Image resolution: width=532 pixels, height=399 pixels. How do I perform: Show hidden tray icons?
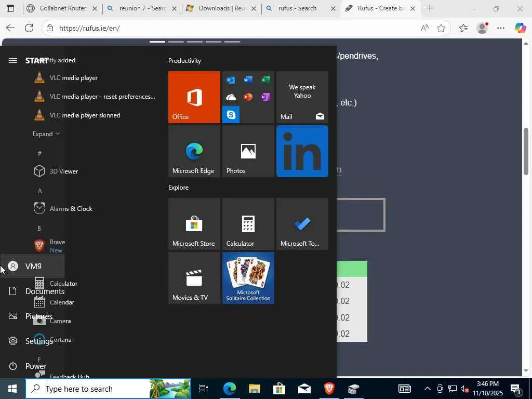428,389
